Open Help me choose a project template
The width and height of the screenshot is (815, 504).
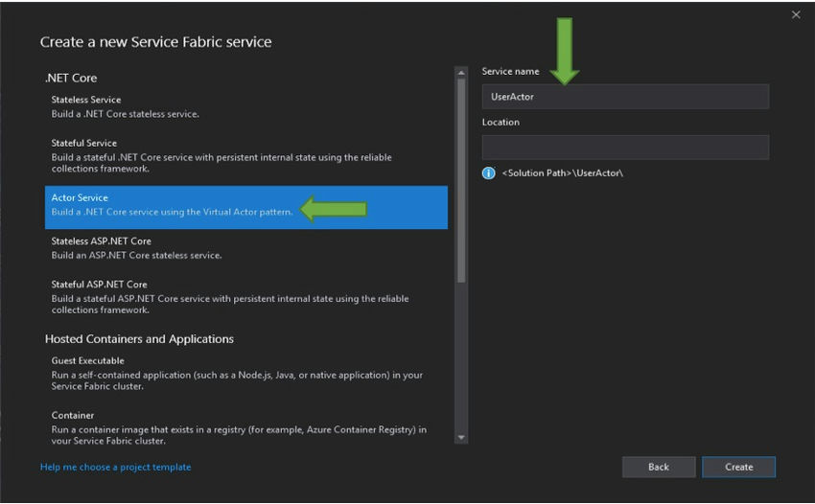[115, 468]
